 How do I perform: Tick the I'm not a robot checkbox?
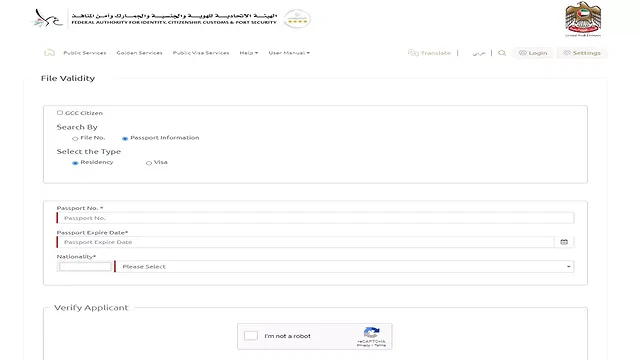click(251, 336)
